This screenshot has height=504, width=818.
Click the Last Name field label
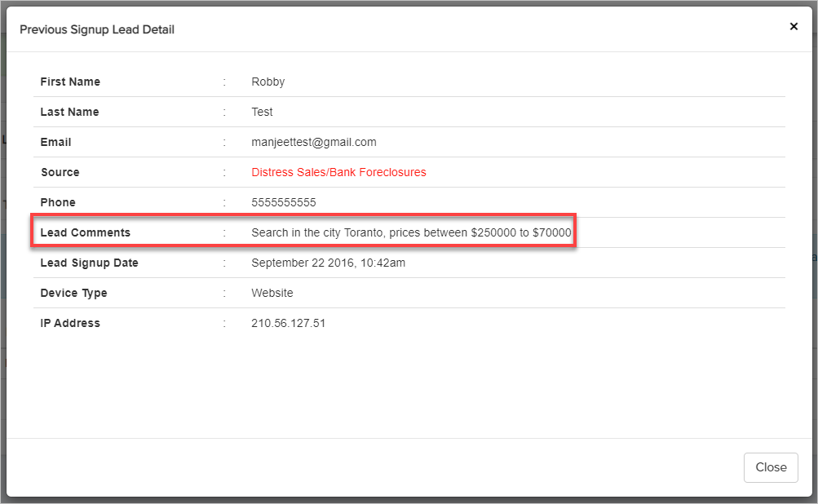(69, 112)
